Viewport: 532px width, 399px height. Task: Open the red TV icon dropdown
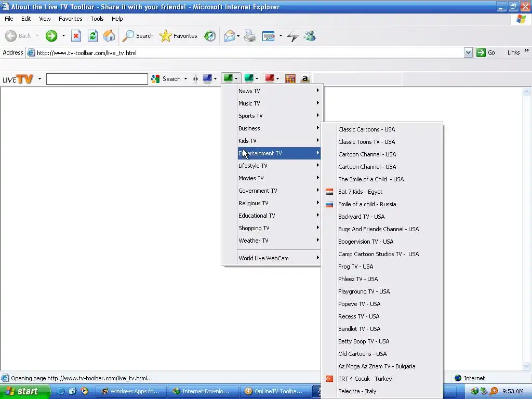(277, 79)
